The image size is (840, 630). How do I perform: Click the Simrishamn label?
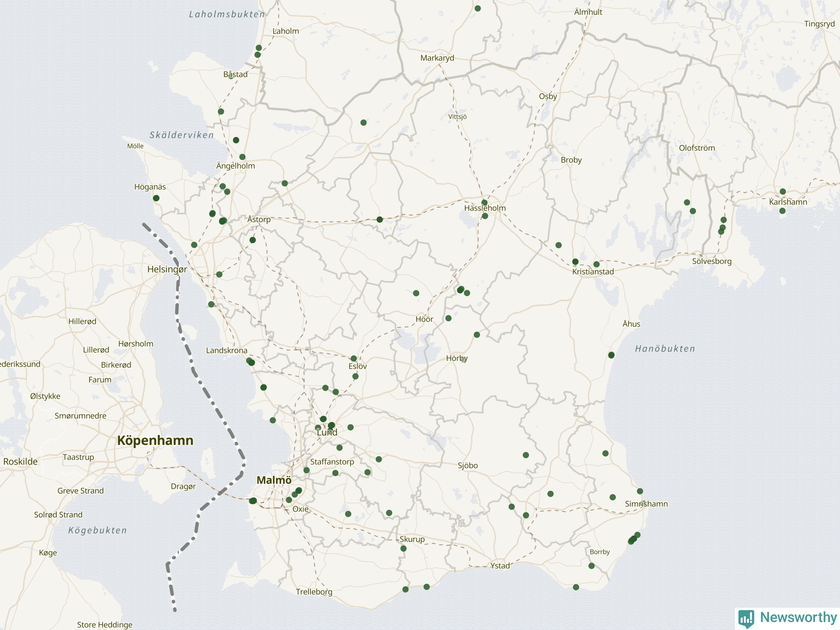coord(646,504)
